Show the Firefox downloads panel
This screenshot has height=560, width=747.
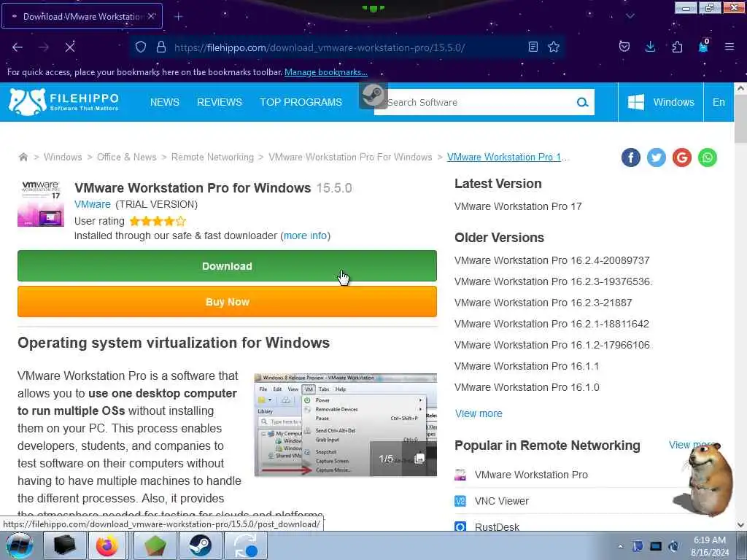pyautogui.click(x=650, y=47)
